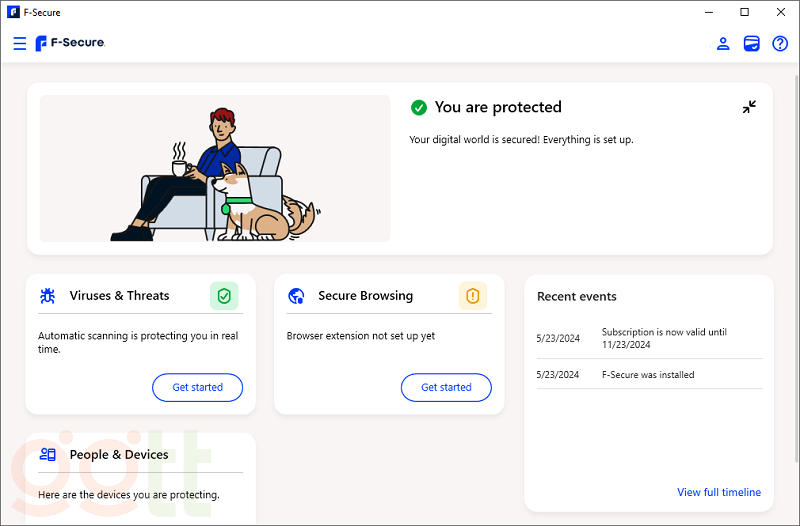
Task: Open the subscription card icon
Action: (x=752, y=44)
